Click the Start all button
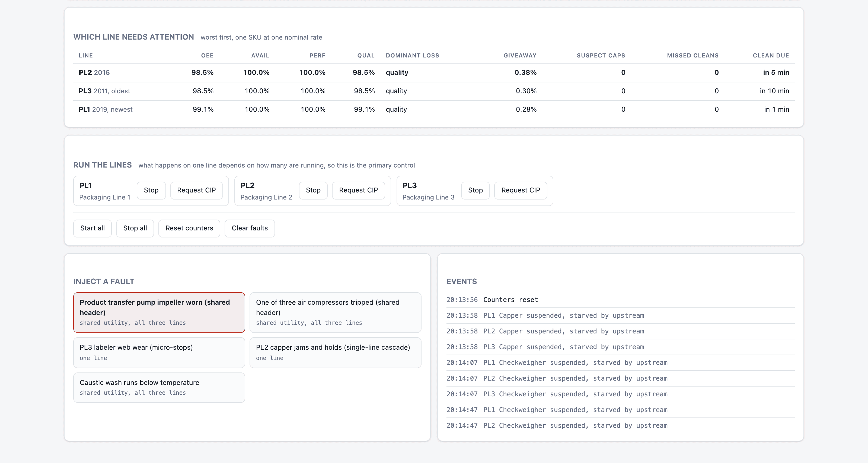The height and width of the screenshot is (463, 868). pos(92,228)
